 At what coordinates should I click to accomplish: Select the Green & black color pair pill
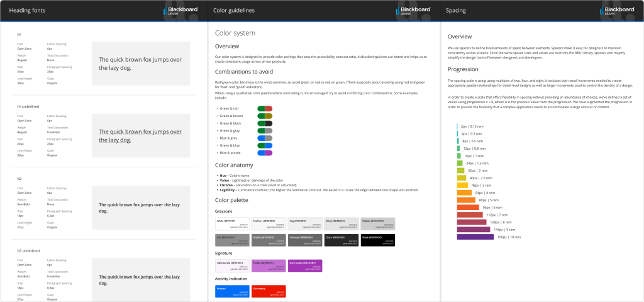265,123
